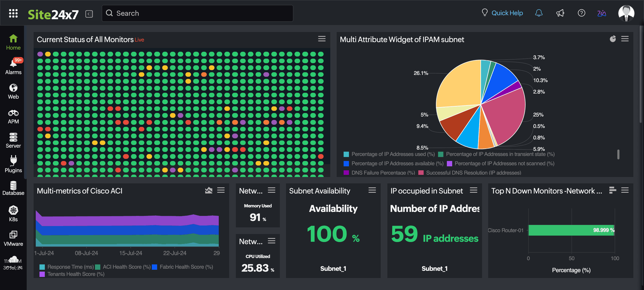Open the apps grid launcher icon

(x=13, y=13)
